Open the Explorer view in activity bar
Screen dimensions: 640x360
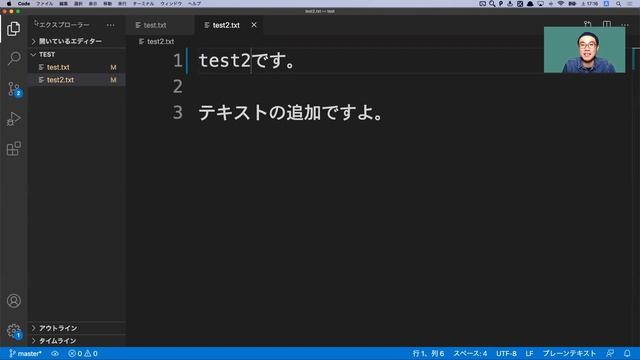pyautogui.click(x=13, y=29)
